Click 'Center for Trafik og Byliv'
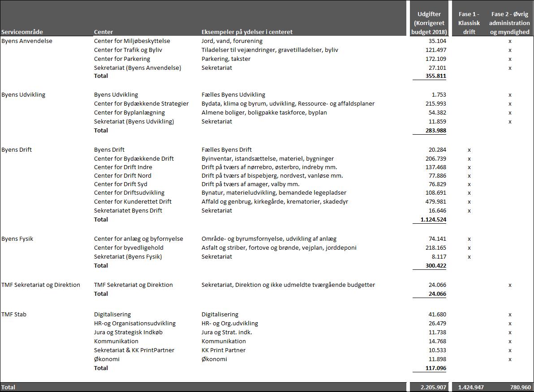The image size is (534, 392). (128, 50)
